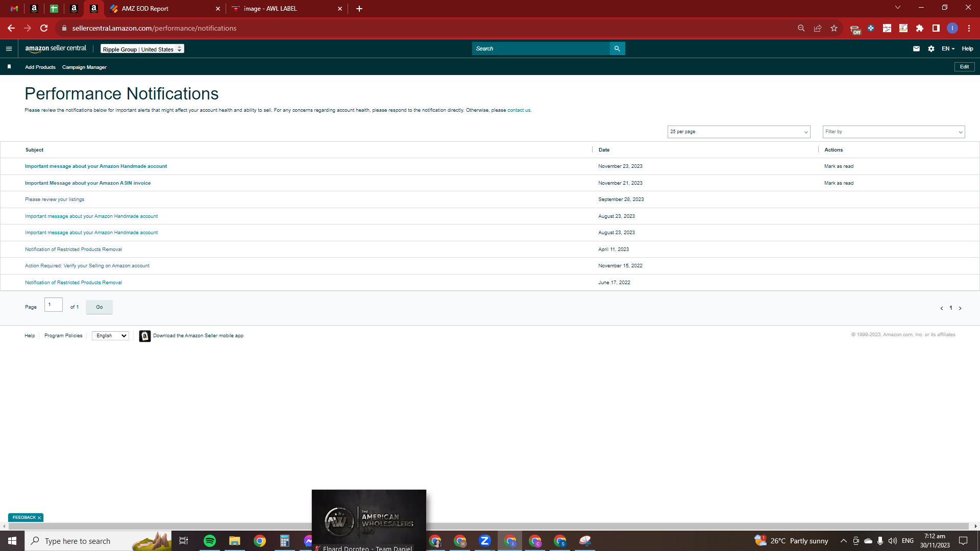
Task: Share this page from address bar
Action: [x=818, y=28]
